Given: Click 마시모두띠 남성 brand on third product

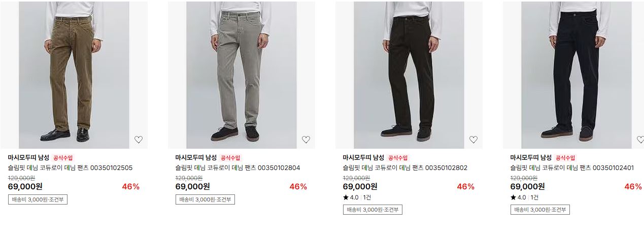Looking at the screenshot, I should (x=363, y=157).
